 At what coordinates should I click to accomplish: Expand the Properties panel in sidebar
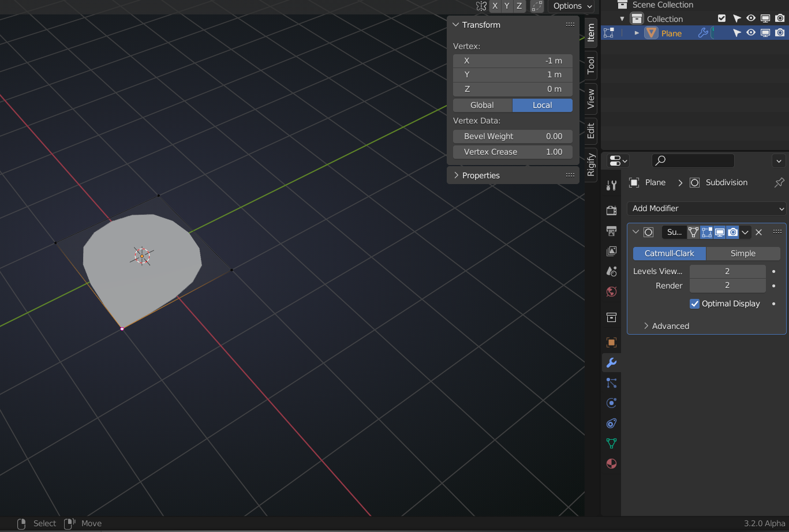(456, 175)
